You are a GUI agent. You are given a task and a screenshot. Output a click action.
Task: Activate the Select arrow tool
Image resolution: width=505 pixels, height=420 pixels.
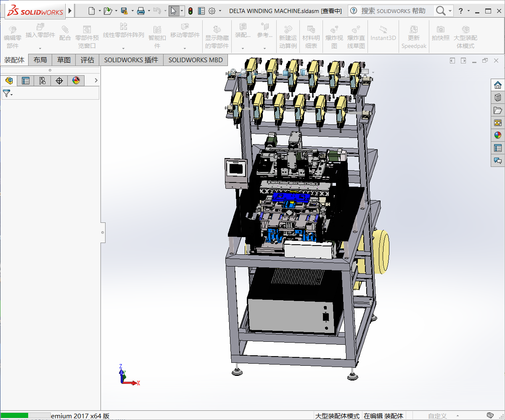click(174, 11)
